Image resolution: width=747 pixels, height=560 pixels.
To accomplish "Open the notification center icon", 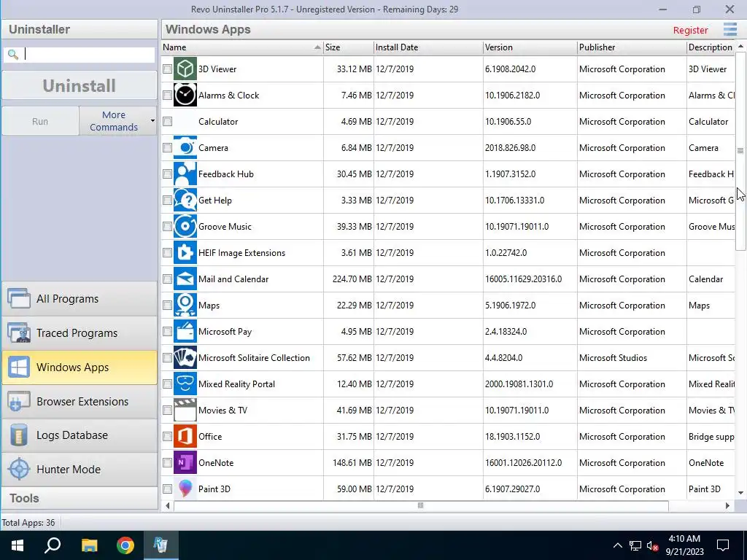I will coord(723,545).
